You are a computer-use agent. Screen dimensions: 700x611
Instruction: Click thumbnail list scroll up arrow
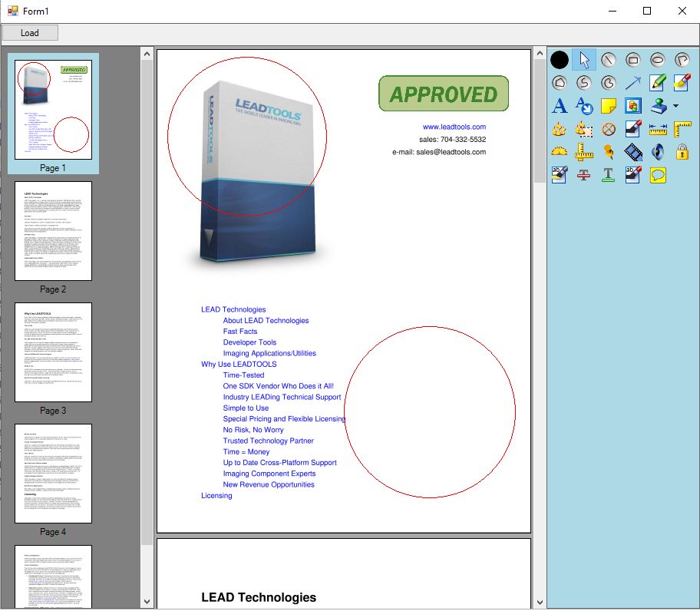[x=147, y=54]
